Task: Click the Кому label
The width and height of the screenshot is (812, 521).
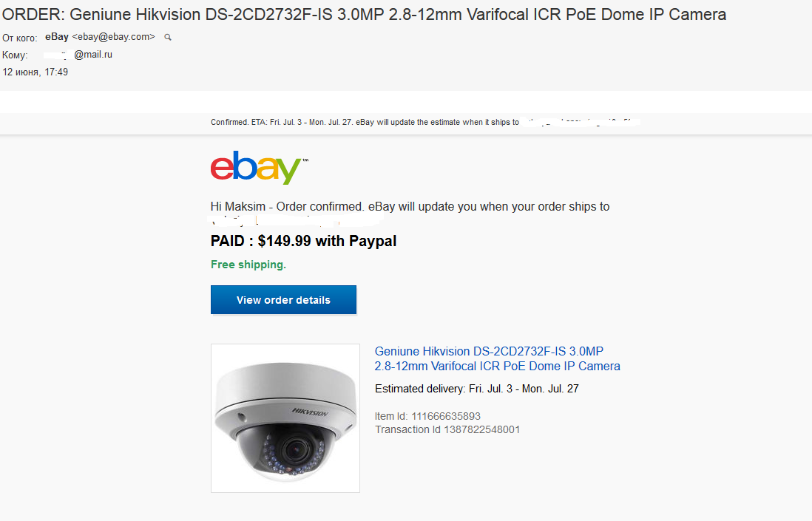Action: 15,55
